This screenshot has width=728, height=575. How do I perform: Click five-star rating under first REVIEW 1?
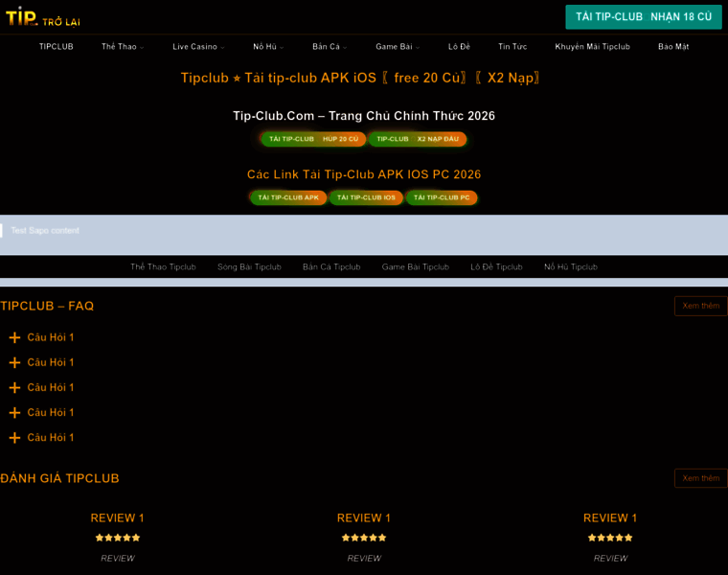[118, 538]
